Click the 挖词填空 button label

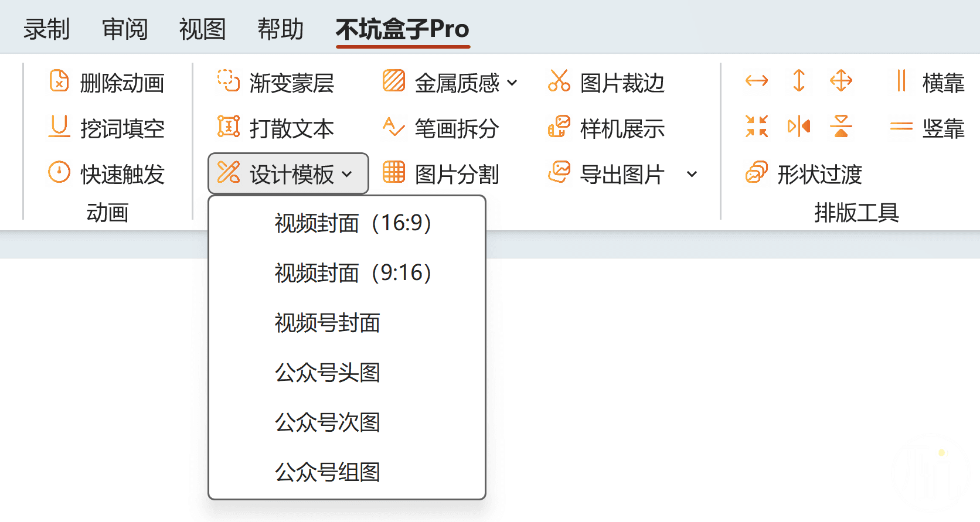(x=122, y=128)
